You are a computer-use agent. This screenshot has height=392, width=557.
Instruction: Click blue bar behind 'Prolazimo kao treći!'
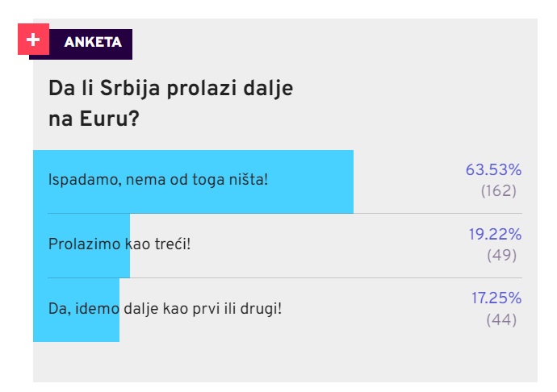click(x=82, y=246)
